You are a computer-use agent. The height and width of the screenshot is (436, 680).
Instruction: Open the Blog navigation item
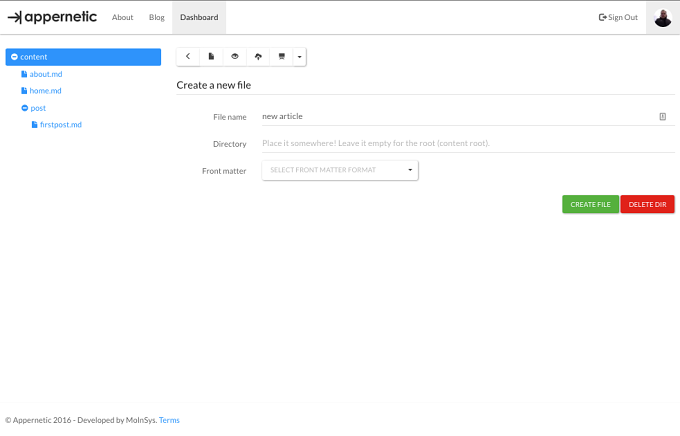click(157, 17)
